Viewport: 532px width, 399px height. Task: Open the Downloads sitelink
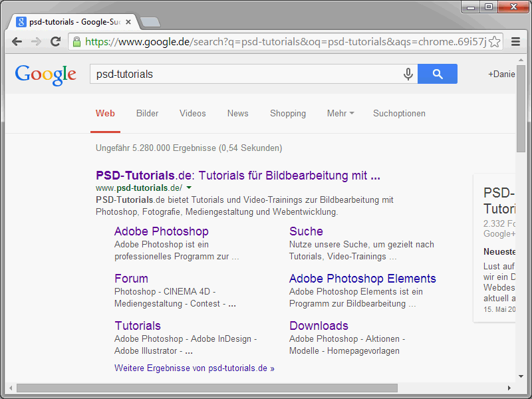tap(319, 326)
